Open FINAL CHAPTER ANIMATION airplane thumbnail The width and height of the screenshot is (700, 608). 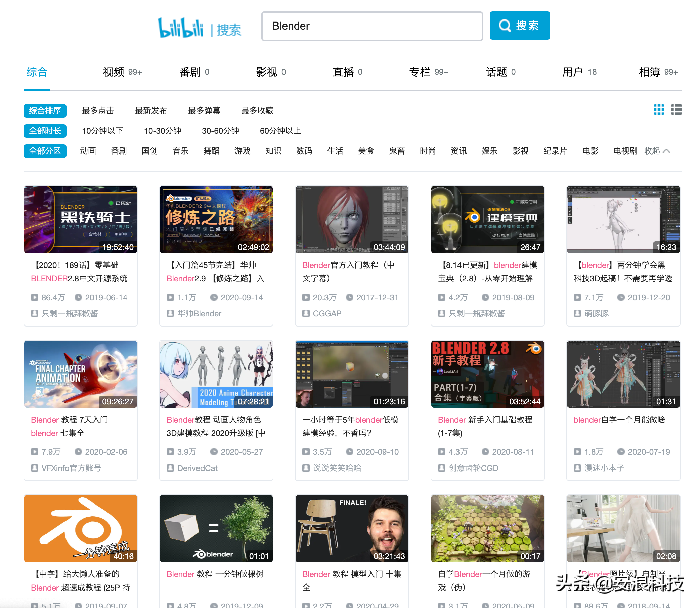coord(81,374)
